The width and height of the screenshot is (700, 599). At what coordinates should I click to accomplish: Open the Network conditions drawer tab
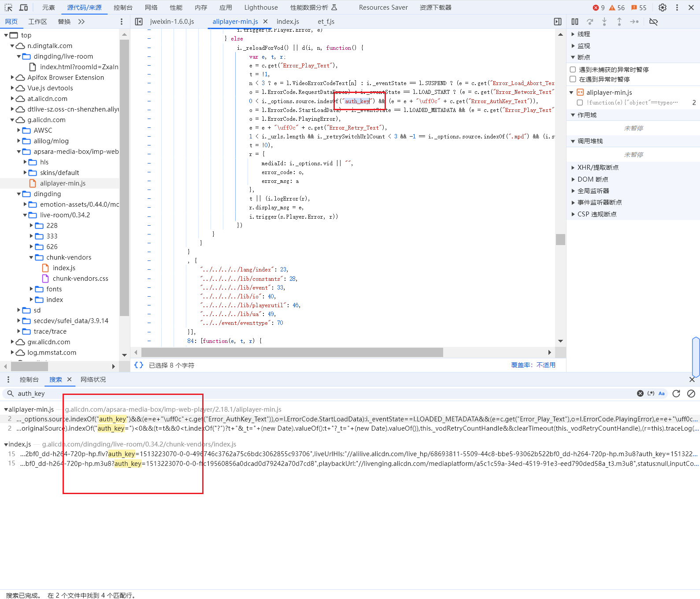(x=93, y=379)
